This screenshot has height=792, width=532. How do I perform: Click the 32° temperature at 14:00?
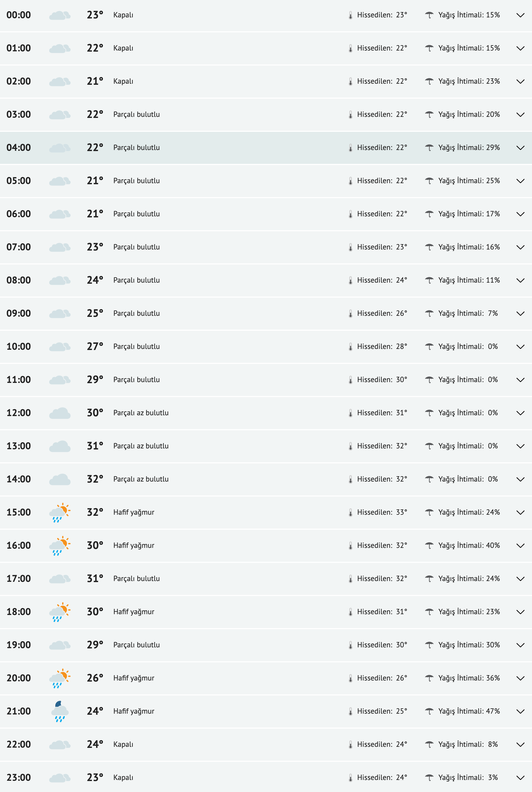point(95,479)
